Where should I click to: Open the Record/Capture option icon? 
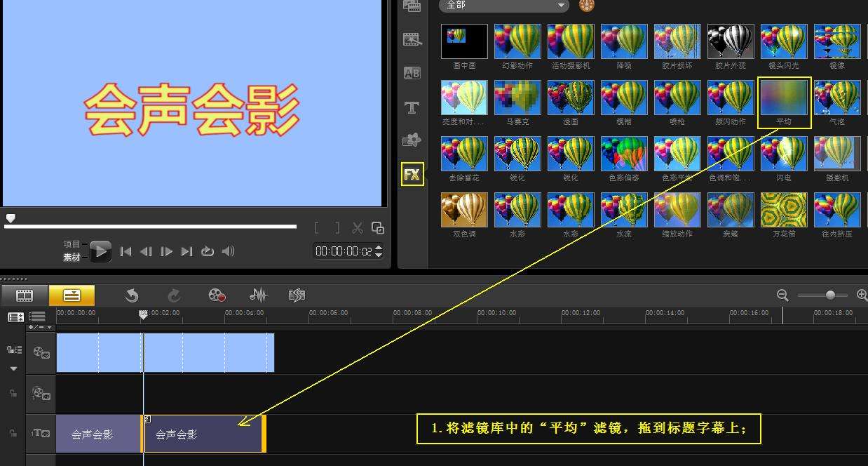point(217,295)
